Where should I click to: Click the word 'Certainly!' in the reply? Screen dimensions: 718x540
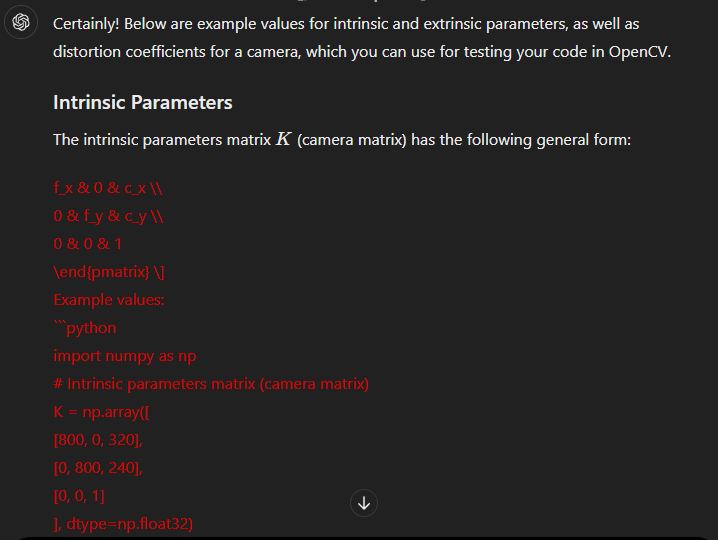coord(88,23)
